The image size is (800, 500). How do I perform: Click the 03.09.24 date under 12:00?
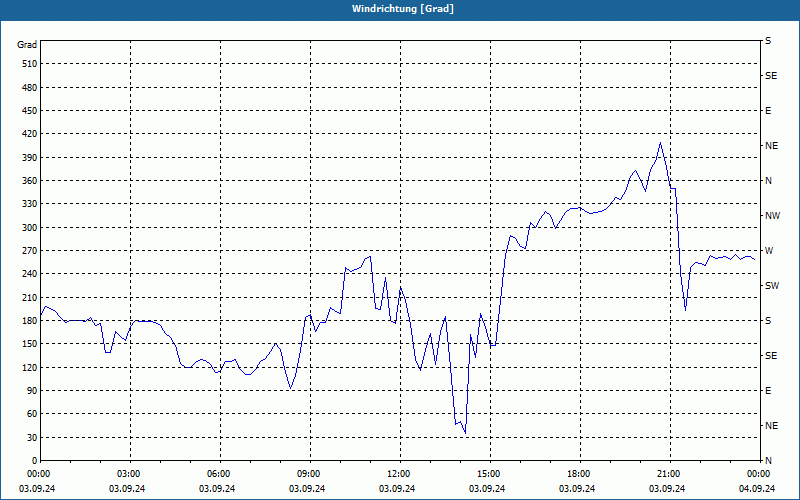pos(397,489)
